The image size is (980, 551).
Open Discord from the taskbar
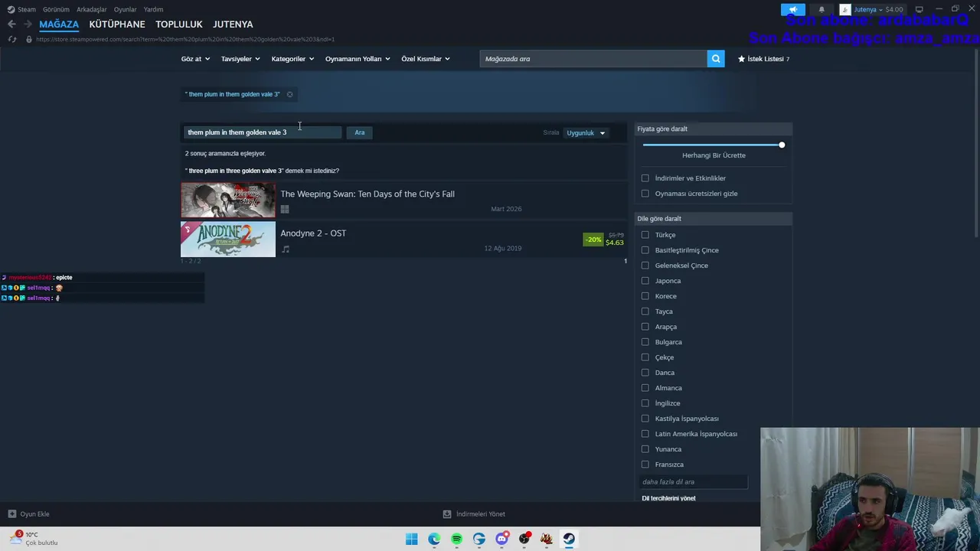[x=501, y=539]
